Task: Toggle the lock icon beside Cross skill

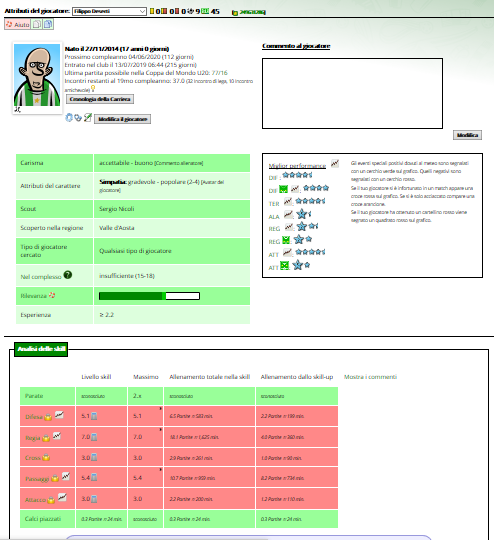Action: point(46,457)
